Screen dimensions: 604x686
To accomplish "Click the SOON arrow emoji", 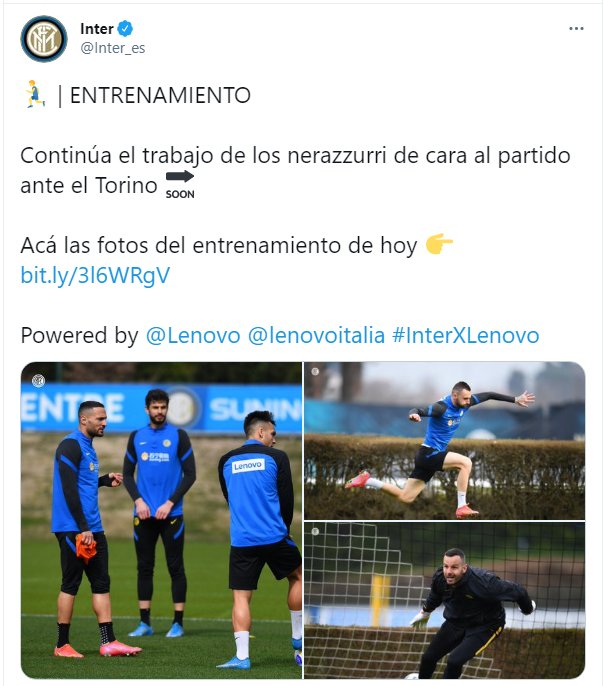I will (180, 185).
